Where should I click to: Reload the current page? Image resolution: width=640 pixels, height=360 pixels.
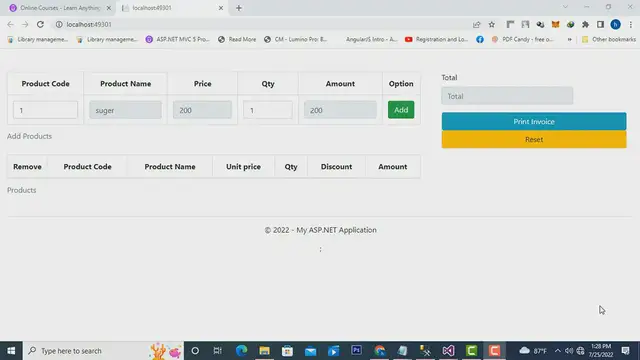coord(40,24)
